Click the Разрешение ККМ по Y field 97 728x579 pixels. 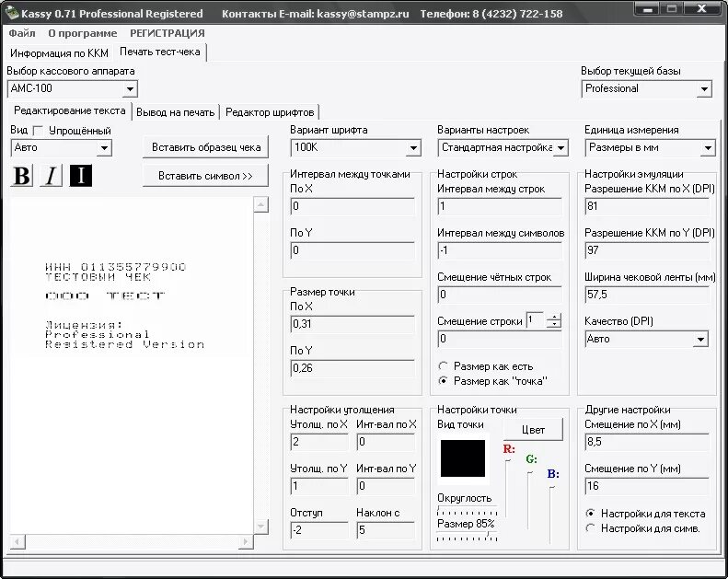[x=647, y=250]
